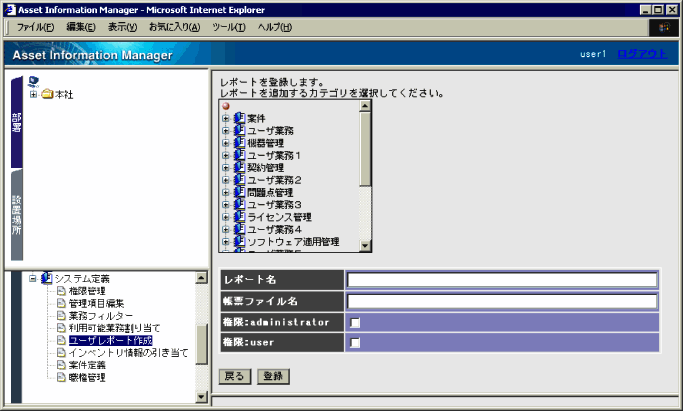Click the computer icon above 本社 tree
Viewport: 683px width, 411px height.
(x=34, y=81)
